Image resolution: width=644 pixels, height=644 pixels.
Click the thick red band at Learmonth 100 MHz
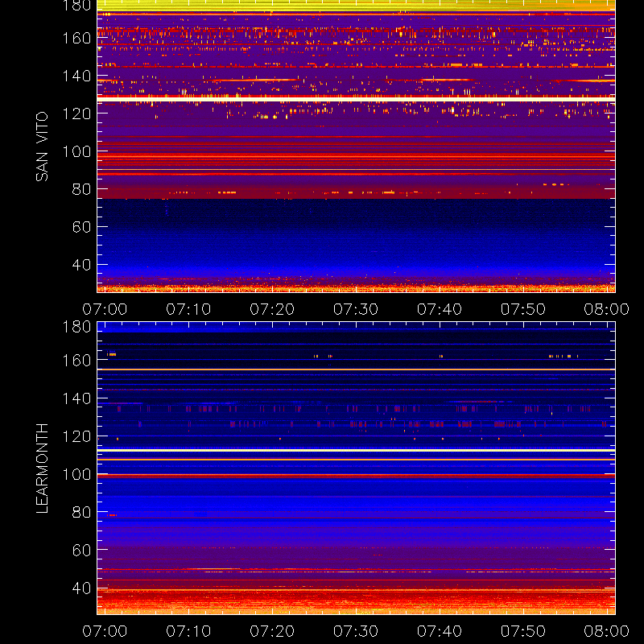point(356,476)
